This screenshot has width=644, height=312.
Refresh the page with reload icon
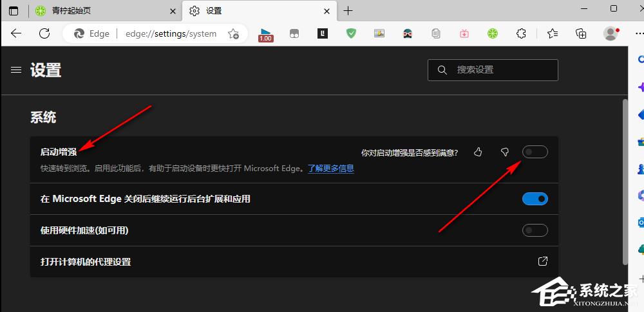tap(44, 33)
